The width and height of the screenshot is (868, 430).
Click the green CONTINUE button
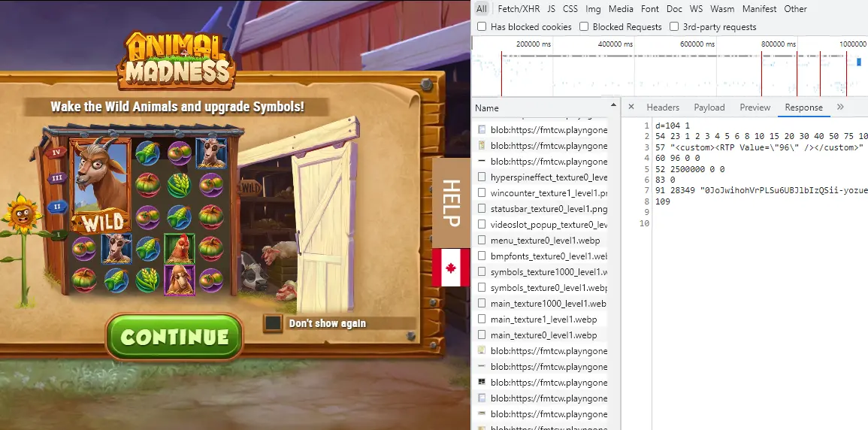174,337
